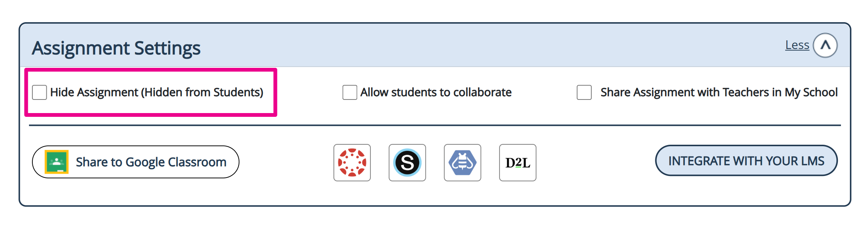Click the Share to Google Classroom text
Viewport: 868px width, 225px height.
pyautogui.click(x=151, y=162)
